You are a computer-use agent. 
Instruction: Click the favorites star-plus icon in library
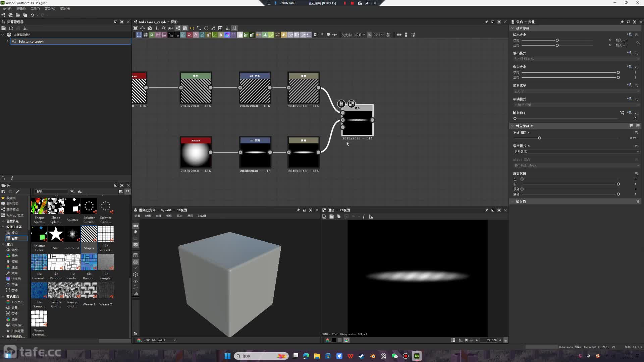coord(79,191)
